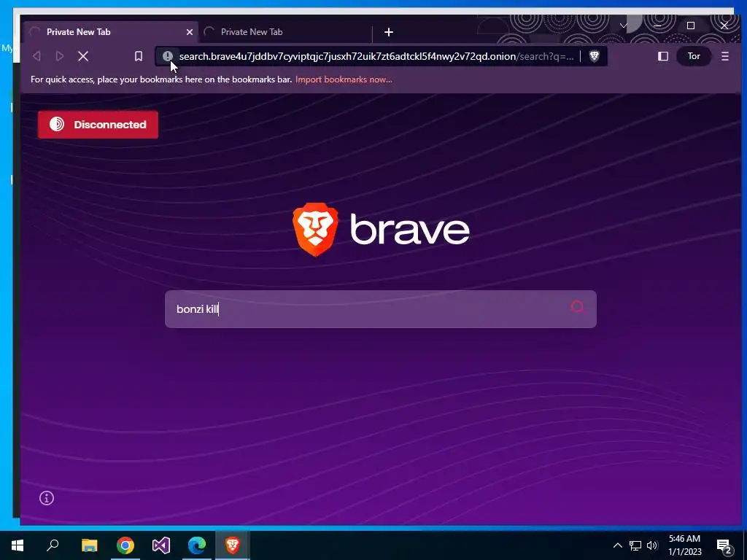
Task: Open the taskbar clock and date
Action: [684, 545]
